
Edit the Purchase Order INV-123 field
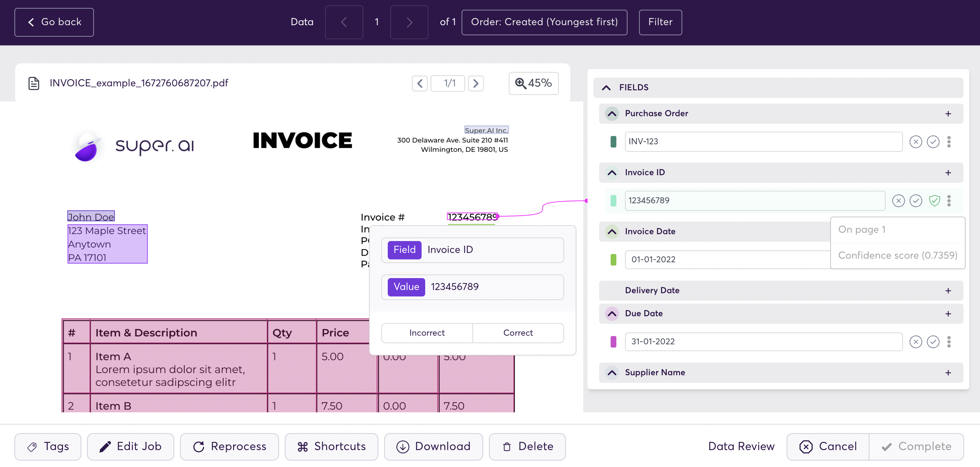point(764,142)
